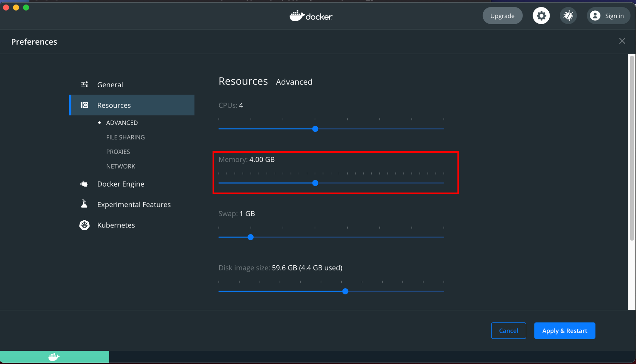The image size is (636, 364).
Task: Click the General sliders icon
Action: [84, 84]
